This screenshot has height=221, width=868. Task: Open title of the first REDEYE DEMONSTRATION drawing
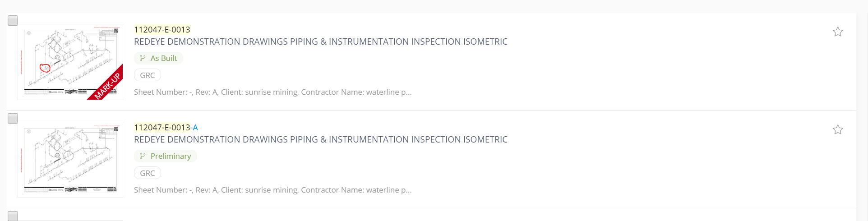(x=321, y=41)
